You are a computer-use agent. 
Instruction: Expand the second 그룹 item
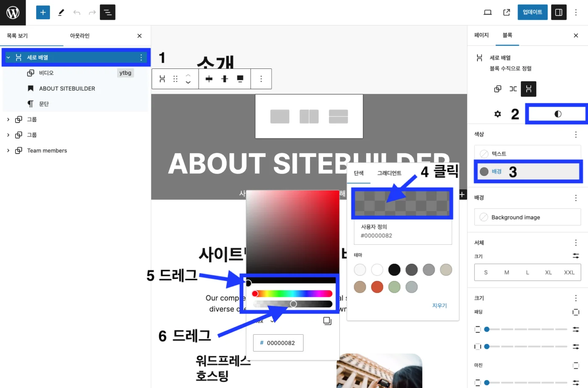coord(8,135)
